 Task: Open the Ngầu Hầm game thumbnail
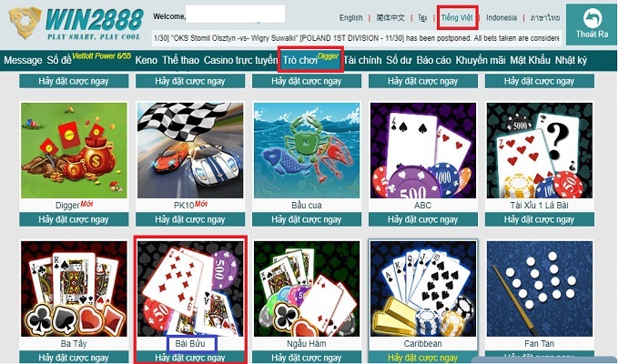point(307,289)
